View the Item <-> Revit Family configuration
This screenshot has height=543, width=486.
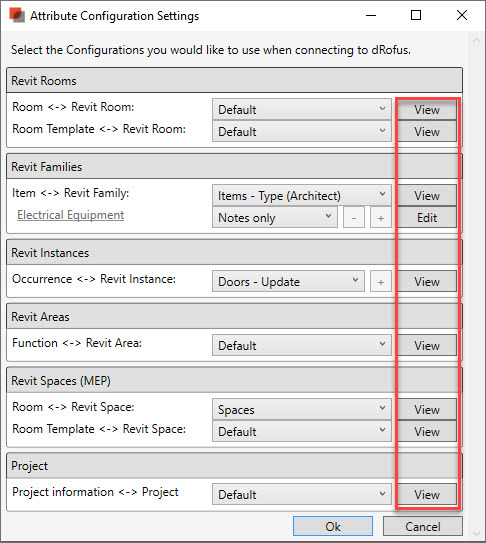tap(427, 196)
